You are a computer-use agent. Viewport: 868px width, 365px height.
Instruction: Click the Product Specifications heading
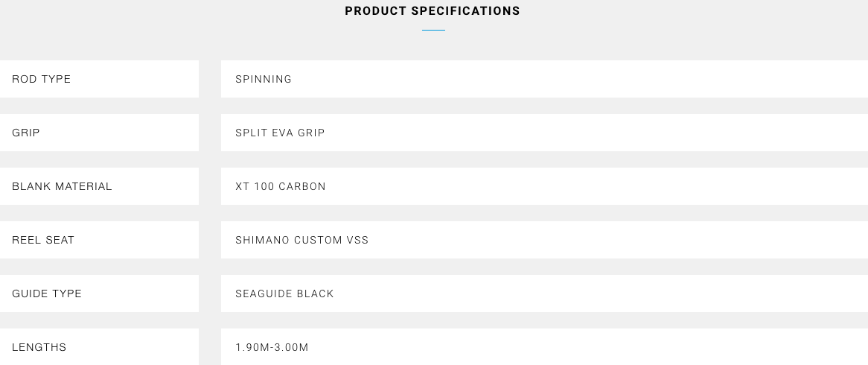tap(433, 11)
